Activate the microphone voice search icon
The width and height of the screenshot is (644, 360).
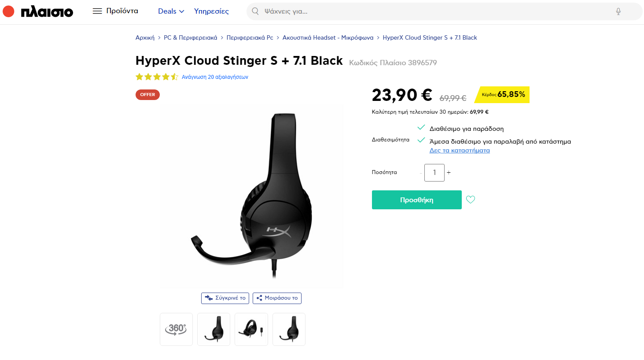(618, 11)
